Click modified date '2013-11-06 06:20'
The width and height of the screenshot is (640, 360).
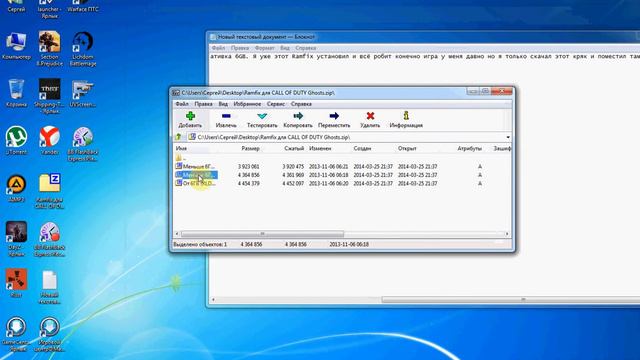click(x=329, y=184)
